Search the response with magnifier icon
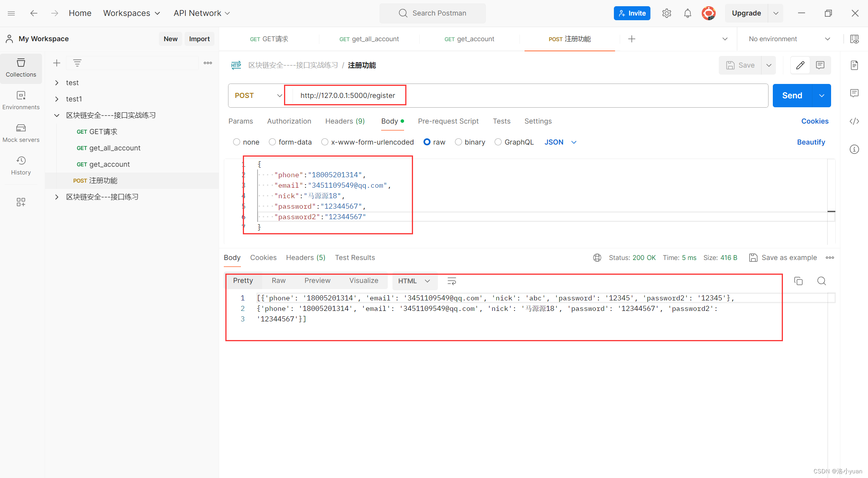Image resolution: width=868 pixels, height=478 pixels. click(822, 281)
